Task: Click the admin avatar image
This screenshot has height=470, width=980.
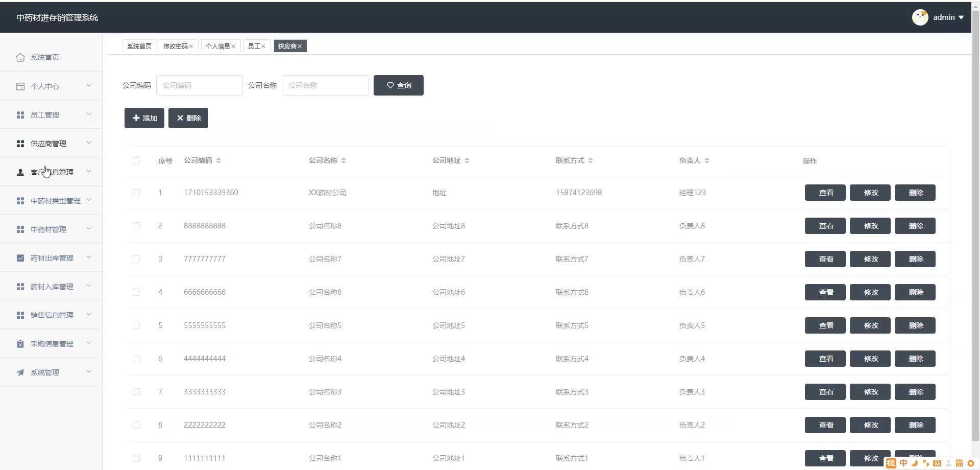Action: [920, 17]
